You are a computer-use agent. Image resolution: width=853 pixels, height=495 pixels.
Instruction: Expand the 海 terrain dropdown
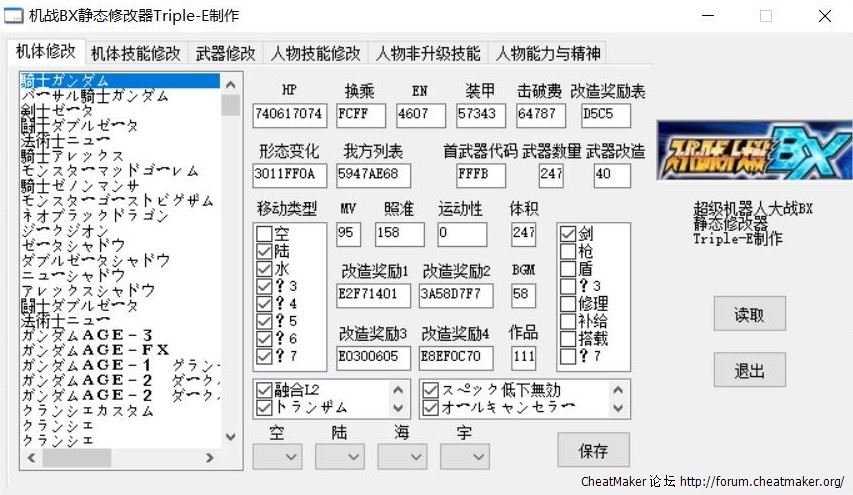point(401,456)
